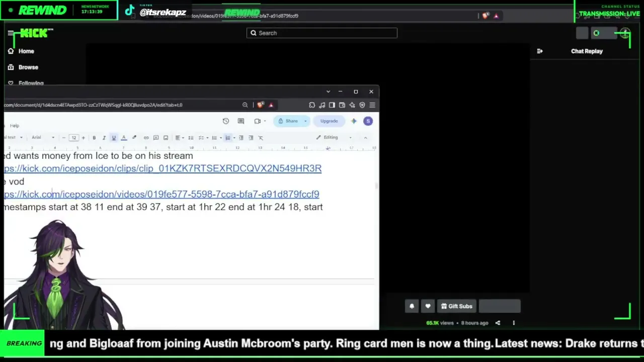This screenshot has height=362, width=644.
Task: Click the Upgrade button in Docs
Action: (329, 121)
